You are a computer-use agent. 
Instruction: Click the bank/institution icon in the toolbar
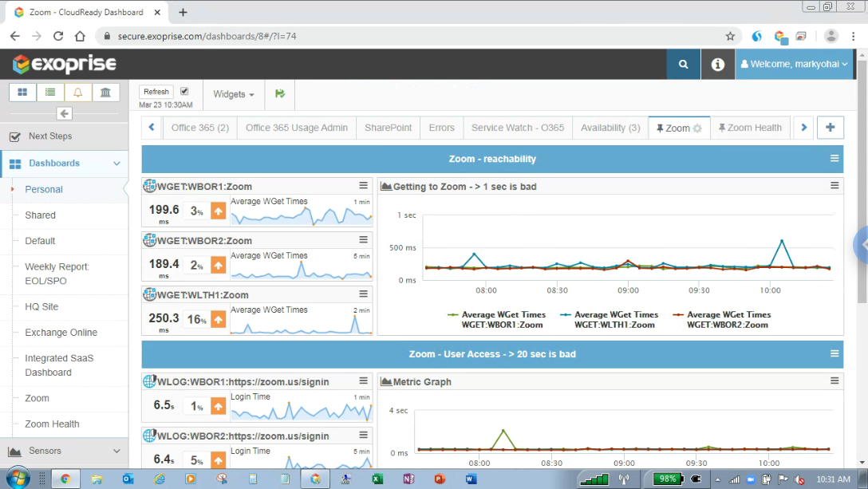(105, 92)
